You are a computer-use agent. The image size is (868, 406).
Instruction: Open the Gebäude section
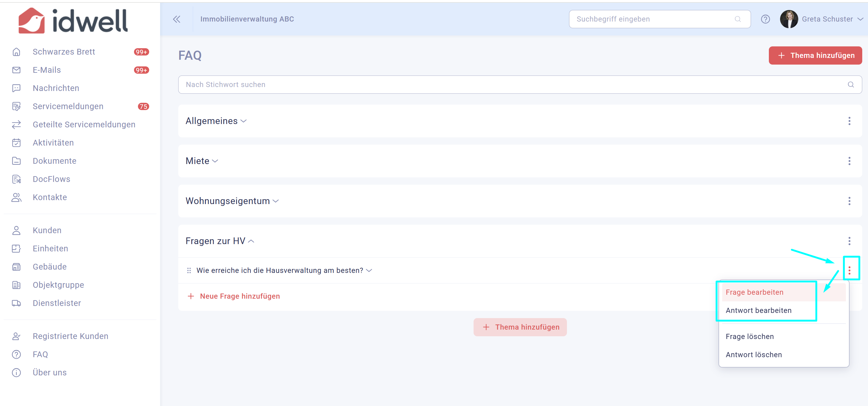pos(49,267)
